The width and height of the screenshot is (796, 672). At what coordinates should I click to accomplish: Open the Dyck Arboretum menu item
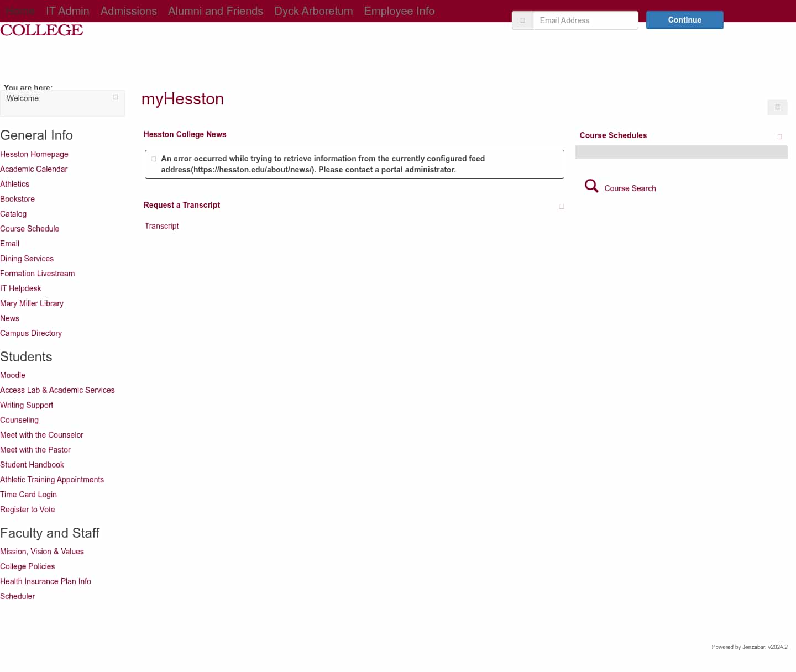coord(313,11)
